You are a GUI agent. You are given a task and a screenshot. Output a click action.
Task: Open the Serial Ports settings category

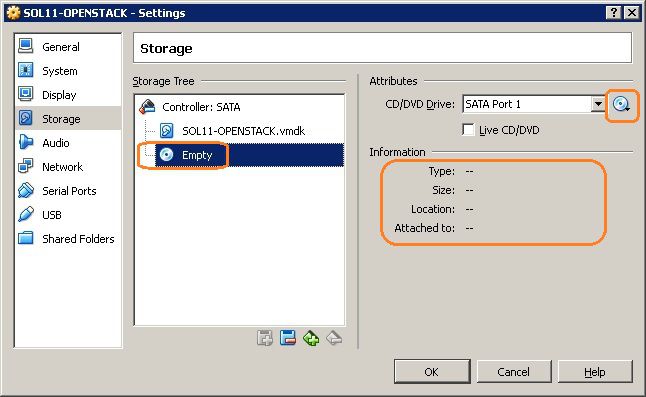coord(68,191)
